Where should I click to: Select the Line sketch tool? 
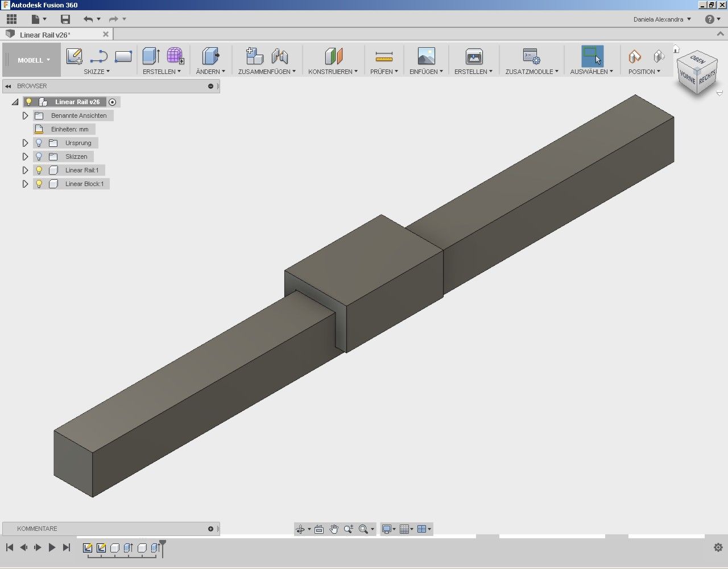click(99, 56)
